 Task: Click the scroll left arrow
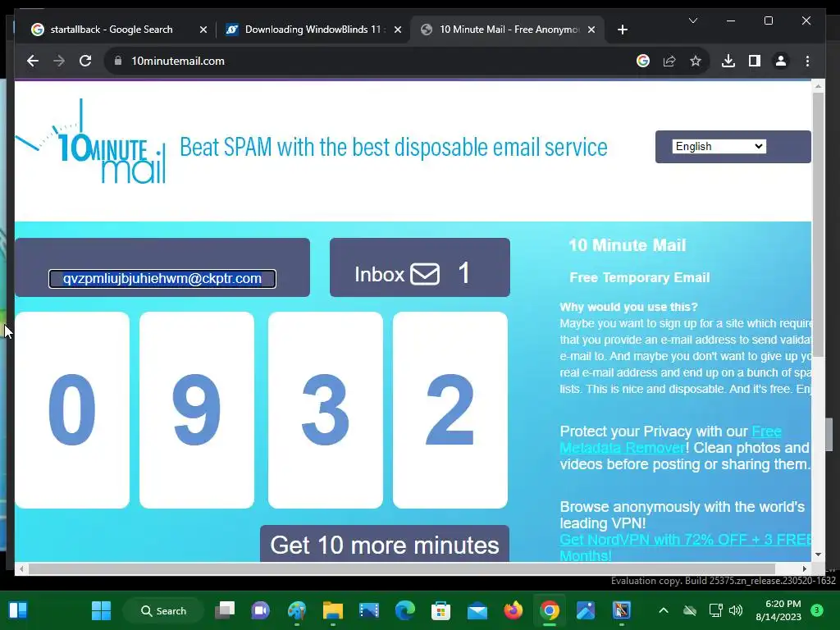tap(21, 568)
